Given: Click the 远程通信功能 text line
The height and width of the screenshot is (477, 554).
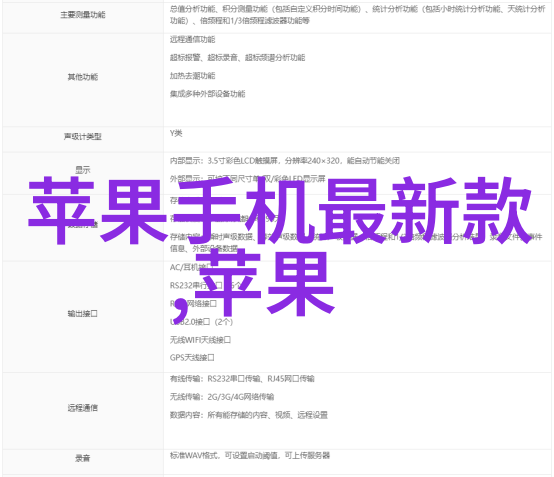Looking at the screenshot, I should [193, 40].
